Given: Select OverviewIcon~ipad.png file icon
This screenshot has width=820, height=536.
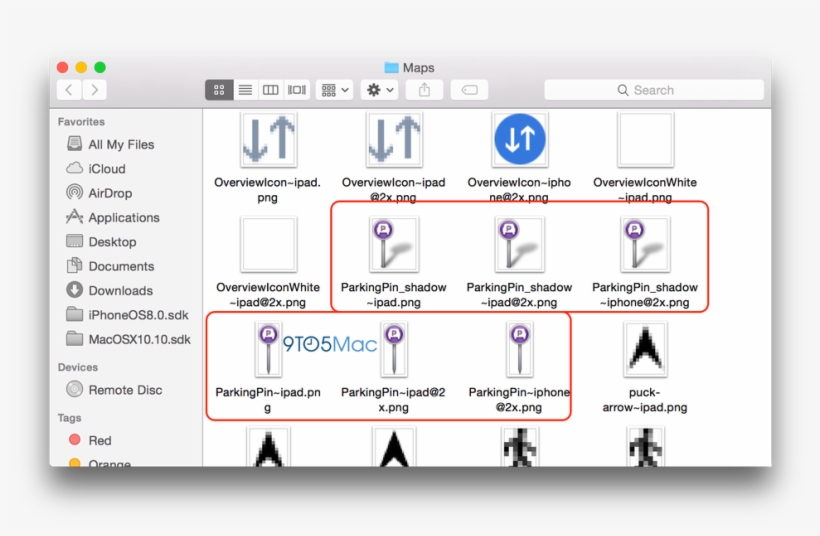Looking at the screenshot, I should tap(268, 140).
